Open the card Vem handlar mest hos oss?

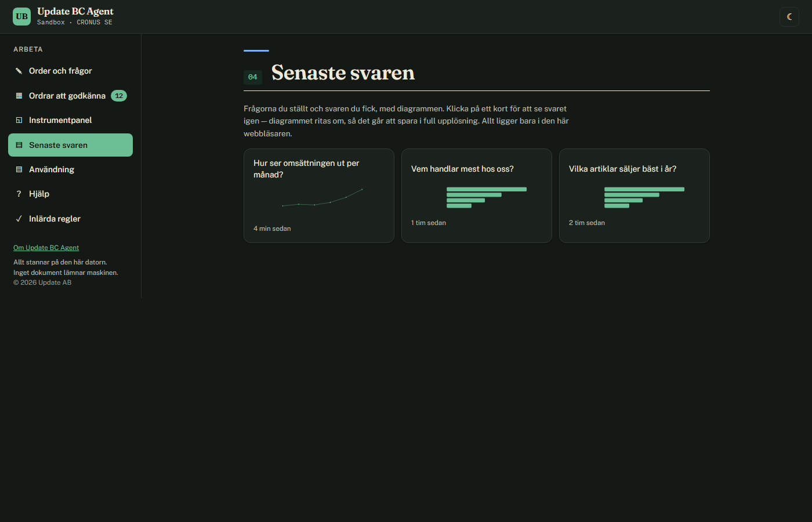point(477,195)
